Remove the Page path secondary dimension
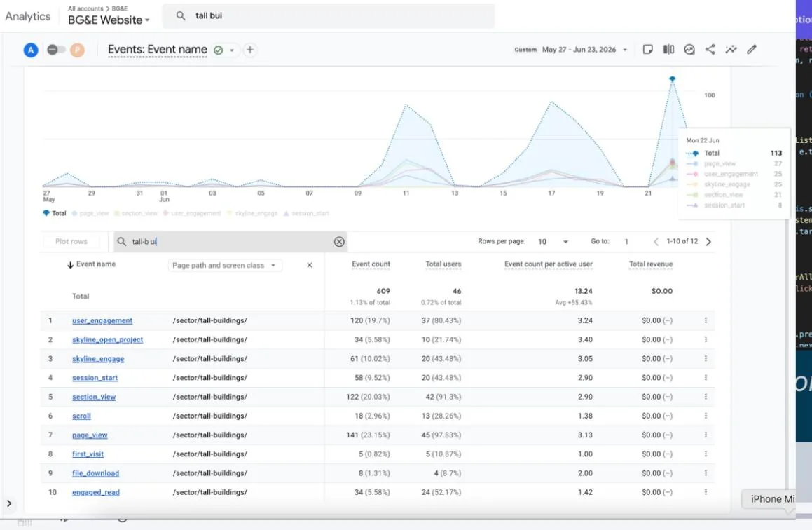 click(x=310, y=265)
